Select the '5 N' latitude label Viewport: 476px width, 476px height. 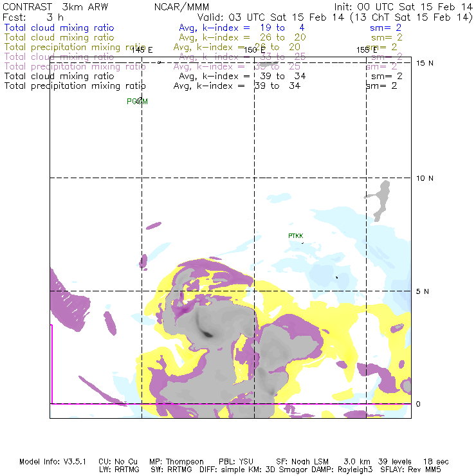[x=423, y=291]
